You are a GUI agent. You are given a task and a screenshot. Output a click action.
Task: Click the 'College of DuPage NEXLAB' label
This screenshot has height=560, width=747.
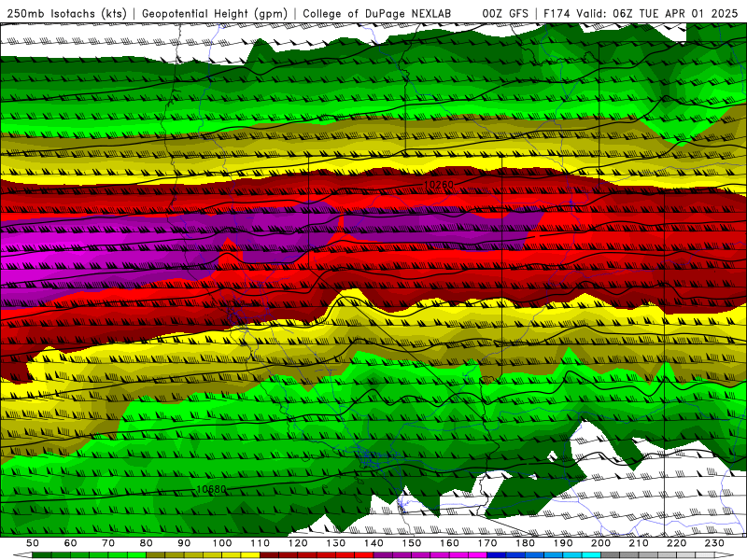click(376, 13)
